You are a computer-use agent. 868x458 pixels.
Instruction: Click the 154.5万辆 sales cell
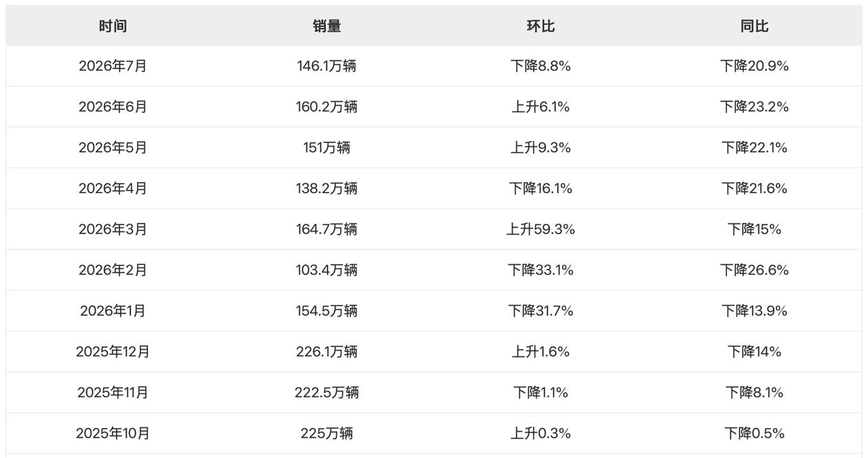click(327, 311)
